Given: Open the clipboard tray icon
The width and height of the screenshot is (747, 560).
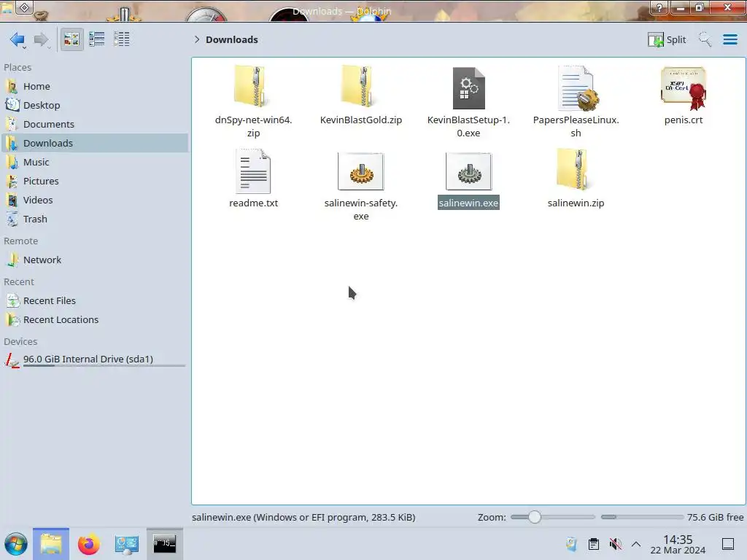Looking at the screenshot, I should point(594,544).
